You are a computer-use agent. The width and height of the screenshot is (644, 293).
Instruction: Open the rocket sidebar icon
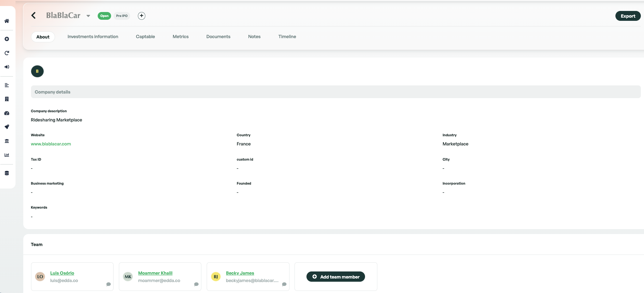pyautogui.click(x=7, y=127)
